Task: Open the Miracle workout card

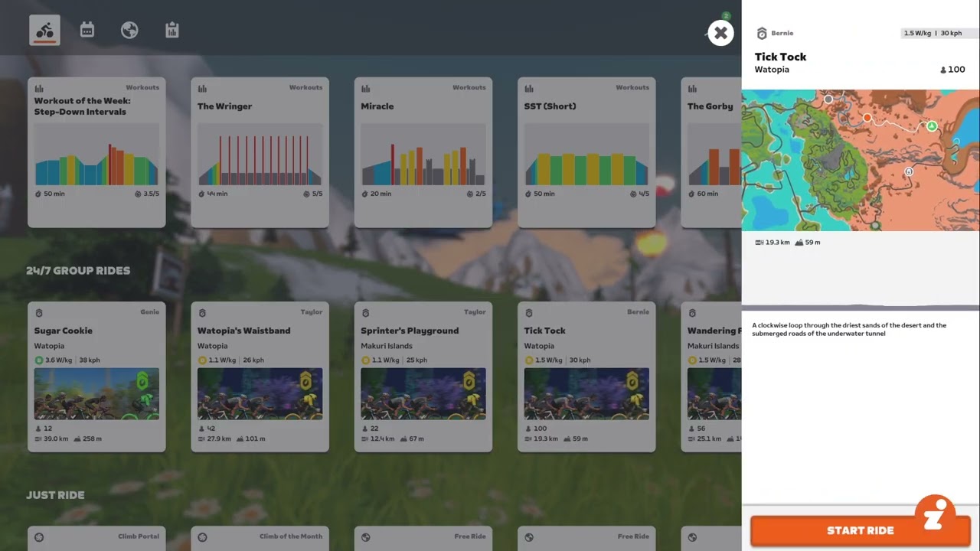Action: tap(423, 152)
